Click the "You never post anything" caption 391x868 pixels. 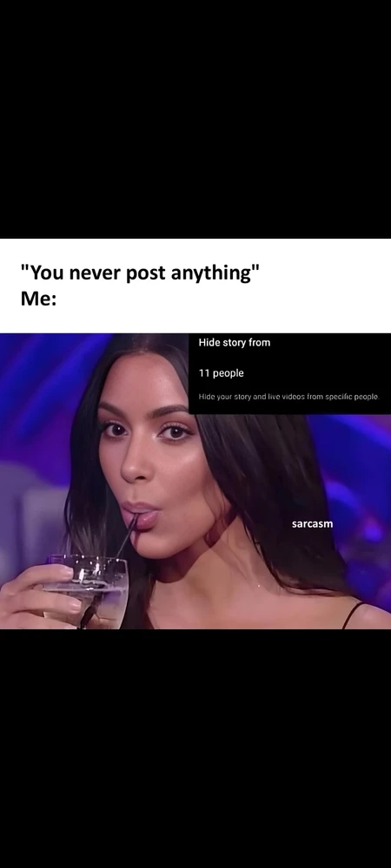[140, 273]
